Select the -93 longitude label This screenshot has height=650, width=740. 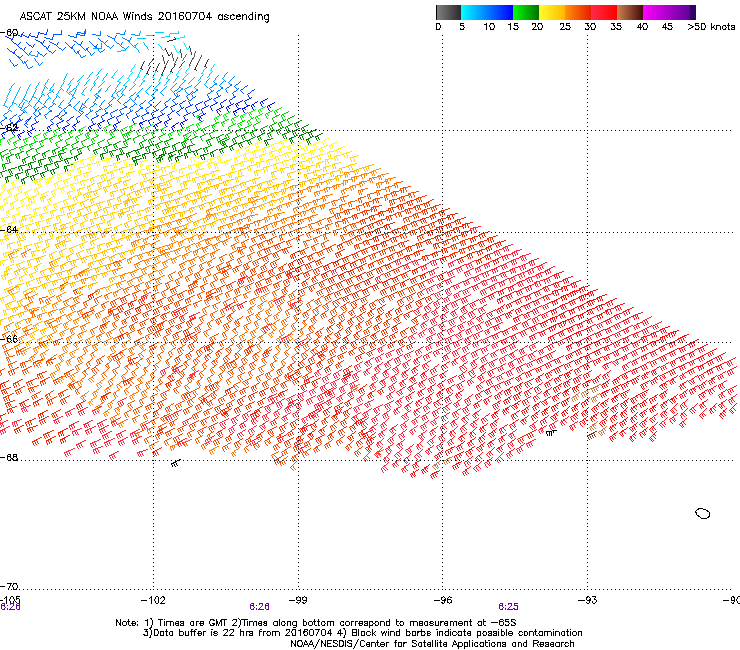(x=588, y=600)
